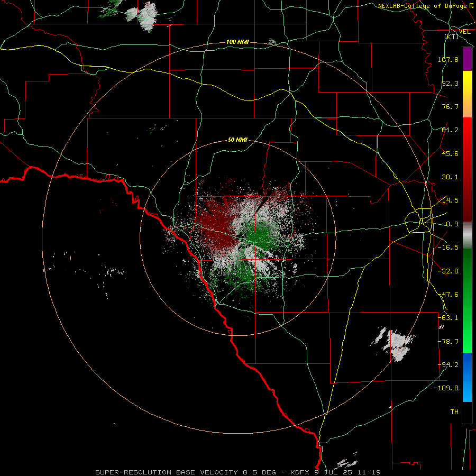Select the -78.7 scale value

448,342
